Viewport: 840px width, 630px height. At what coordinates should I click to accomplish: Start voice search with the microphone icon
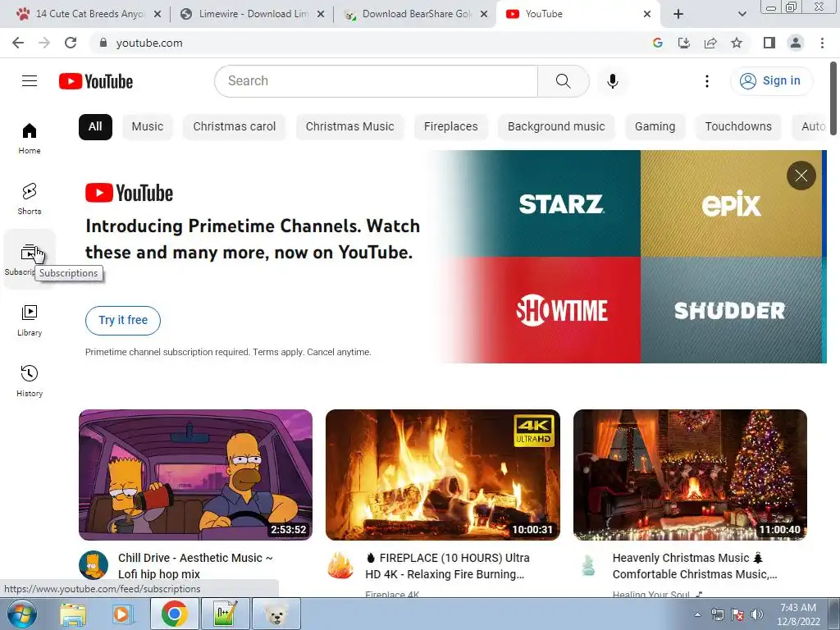point(612,81)
